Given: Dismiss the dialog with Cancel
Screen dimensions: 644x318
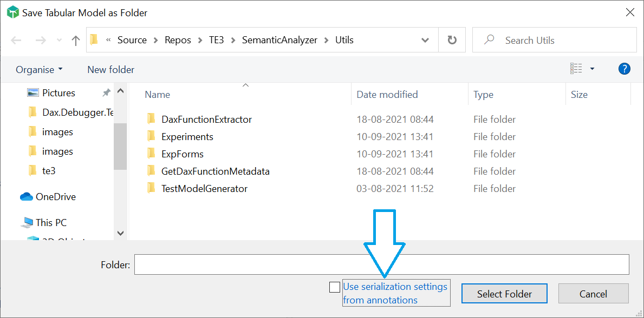Looking at the screenshot, I should coord(593,293).
